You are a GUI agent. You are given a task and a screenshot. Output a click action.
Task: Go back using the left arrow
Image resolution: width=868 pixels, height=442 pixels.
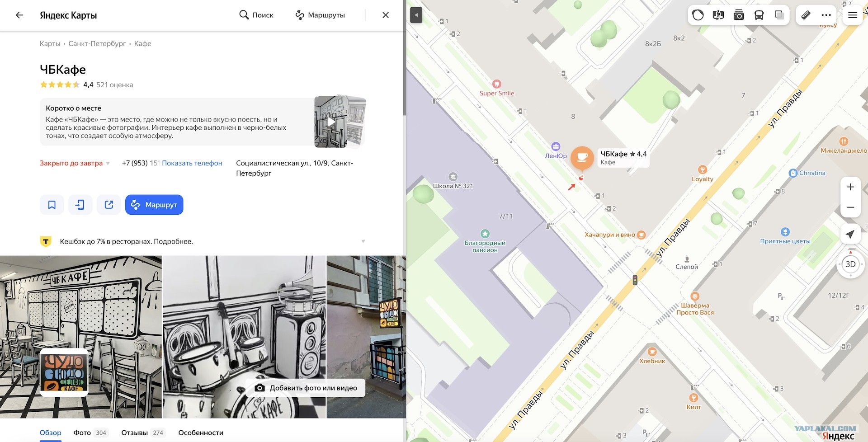tap(19, 15)
